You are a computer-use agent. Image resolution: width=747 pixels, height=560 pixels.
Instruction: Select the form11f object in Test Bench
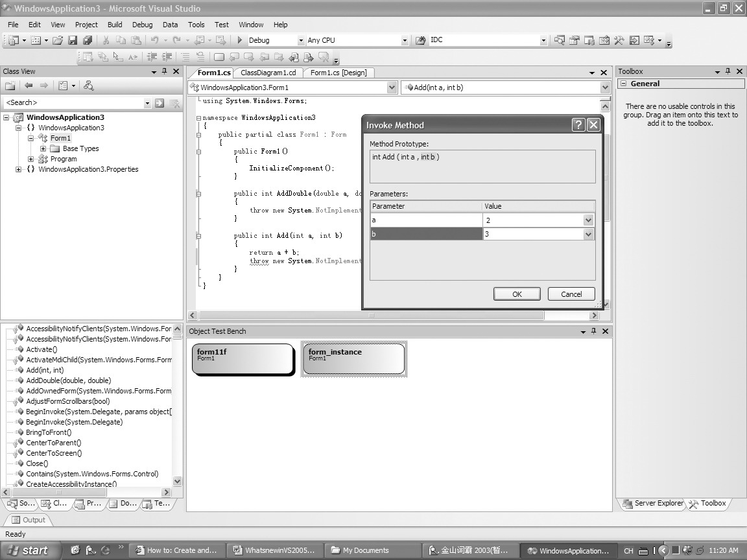pyautogui.click(x=243, y=359)
